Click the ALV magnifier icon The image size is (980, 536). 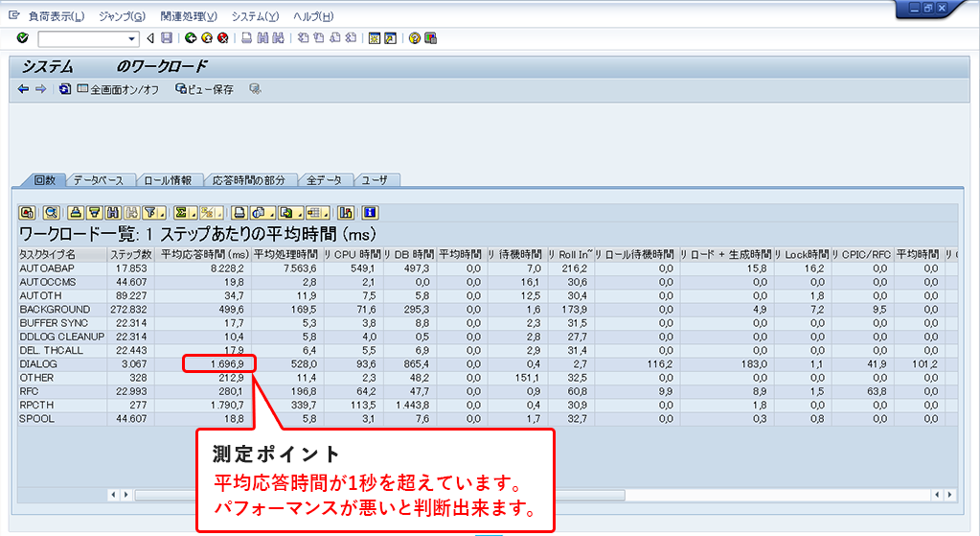[x=51, y=213]
